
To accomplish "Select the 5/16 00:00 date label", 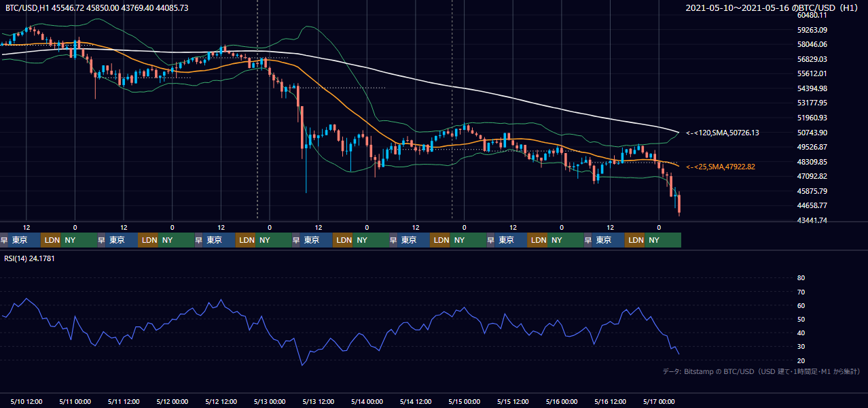I will [562, 401].
